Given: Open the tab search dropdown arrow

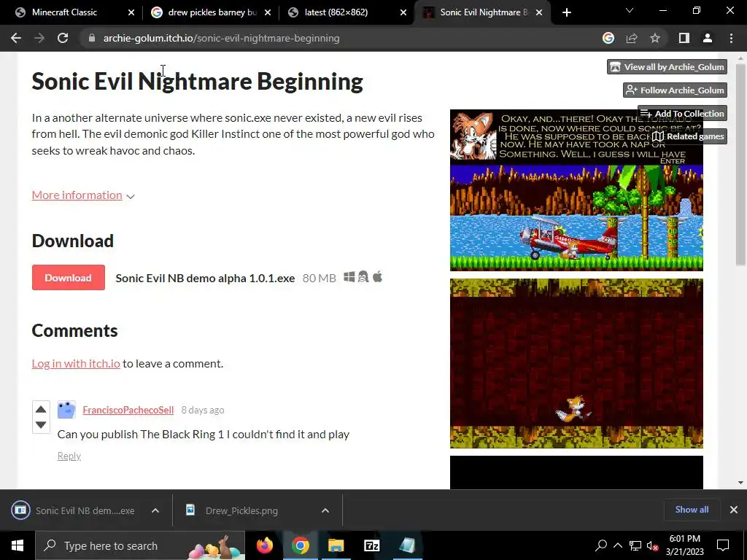Looking at the screenshot, I should tap(630, 10).
